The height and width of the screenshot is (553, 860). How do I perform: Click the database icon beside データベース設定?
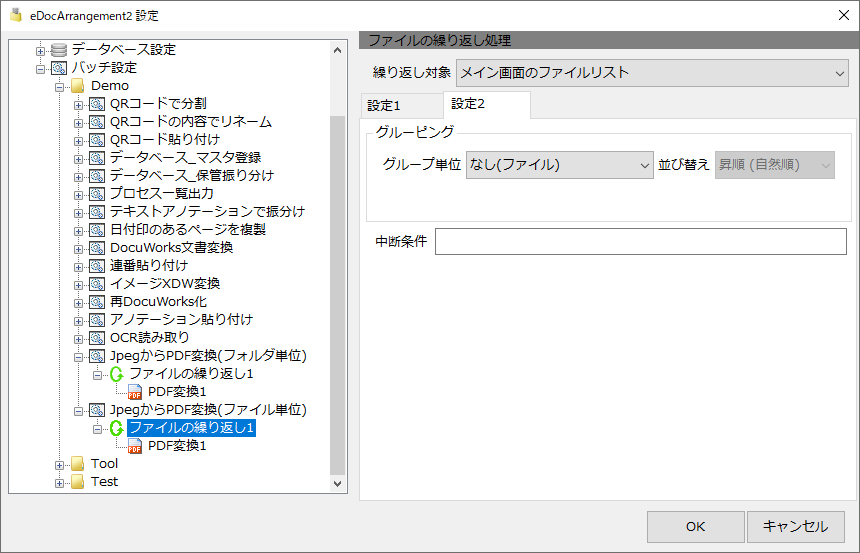[59, 50]
